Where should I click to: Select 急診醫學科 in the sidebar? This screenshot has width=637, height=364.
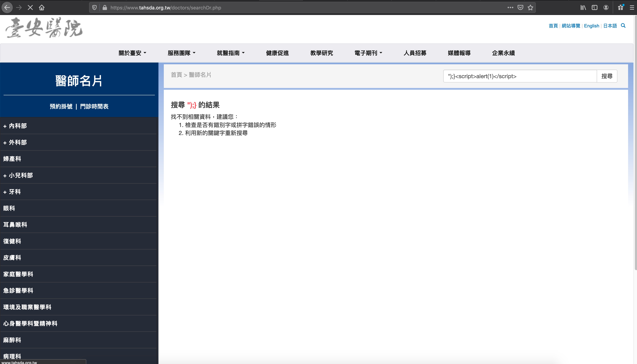point(78,290)
